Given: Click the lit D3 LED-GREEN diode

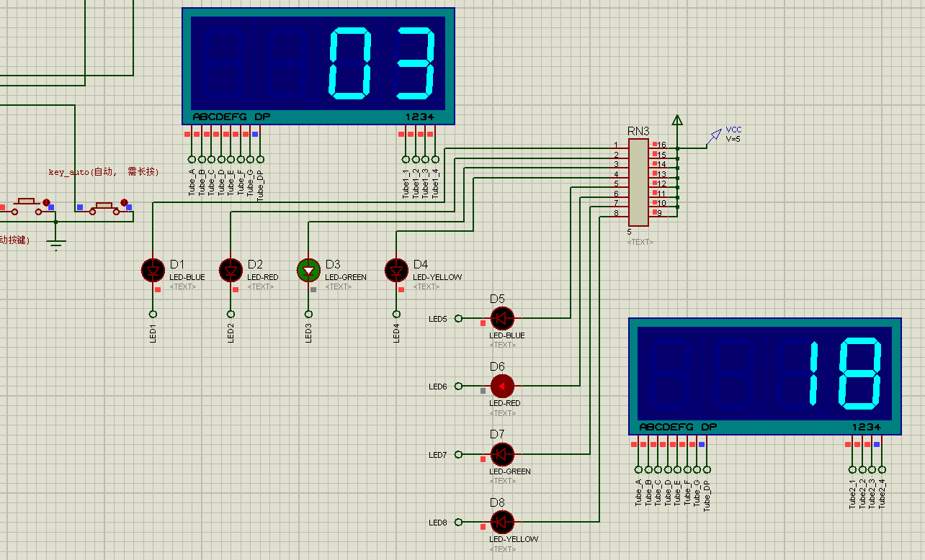Looking at the screenshot, I should coord(308,270).
